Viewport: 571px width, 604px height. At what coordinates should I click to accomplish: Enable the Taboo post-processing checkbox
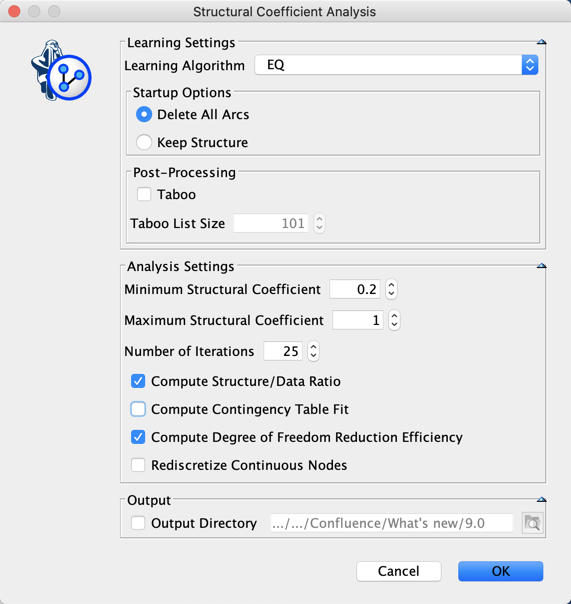[144, 194]
